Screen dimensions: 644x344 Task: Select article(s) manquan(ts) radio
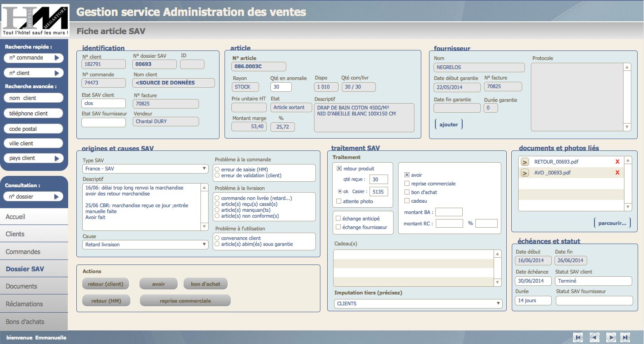pyautogui.click(x=217, y=210)
